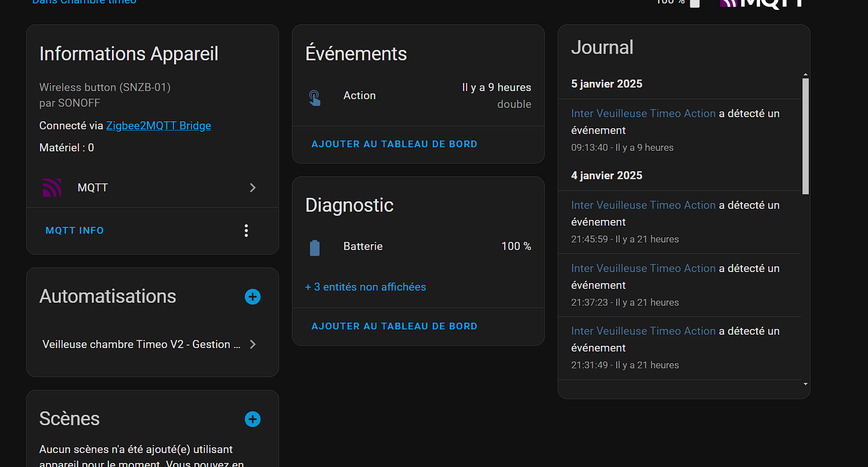Open the MQTT integration row chevron
Screen dimensions: 868x467
coord(252,187)
